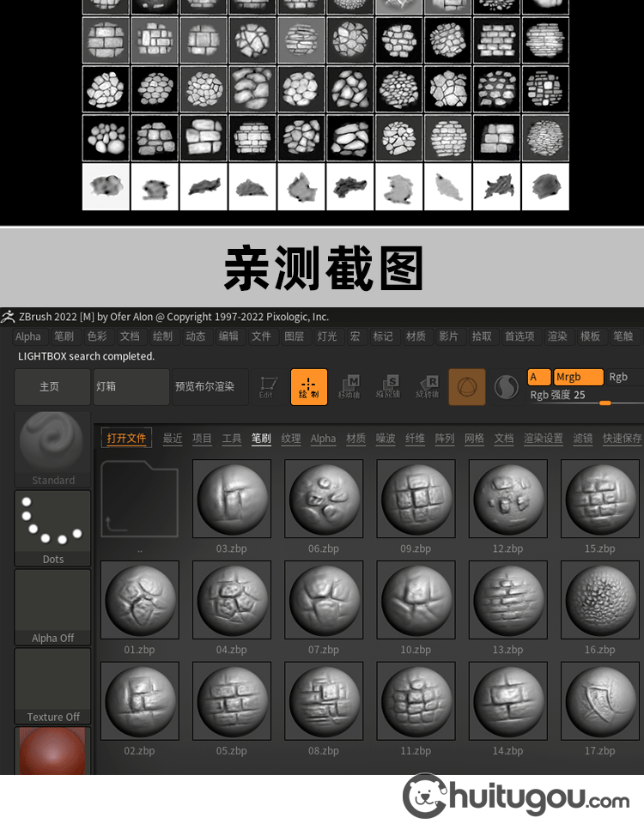Select the Move gizmo tool

point(349,387)
